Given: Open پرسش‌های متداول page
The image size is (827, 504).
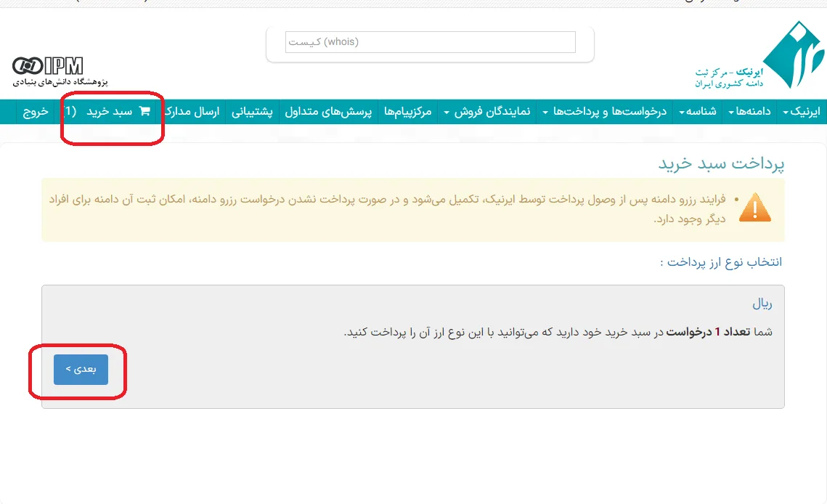Looking at the screenshot, I should point(328,111).
